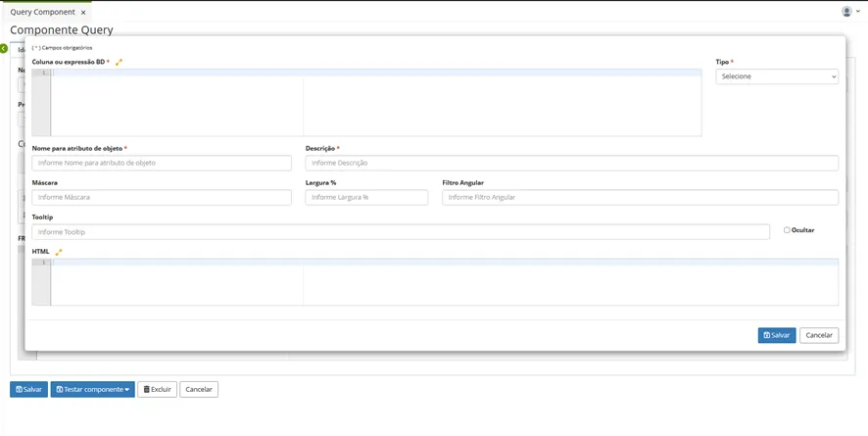This screenshot has height=436, width=868.
Task: Focus the Nome para atributo de objeto field
Action: [x=162, y=164]
